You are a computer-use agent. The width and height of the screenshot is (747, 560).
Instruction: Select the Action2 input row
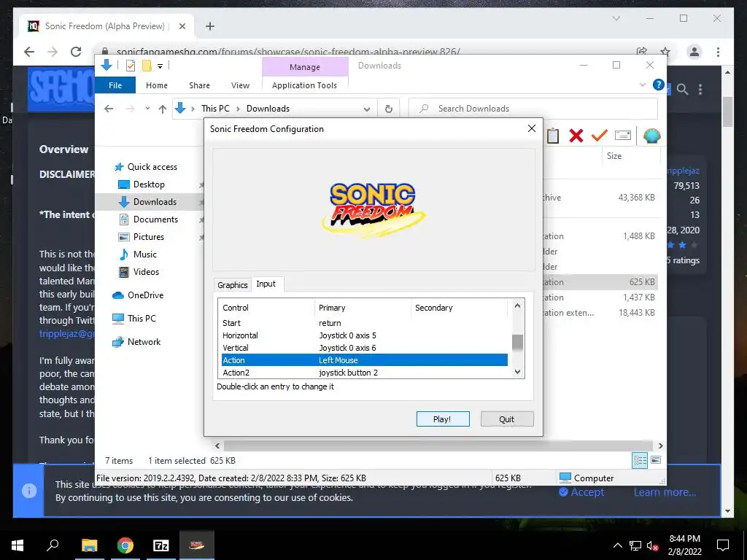pos(365,373)
